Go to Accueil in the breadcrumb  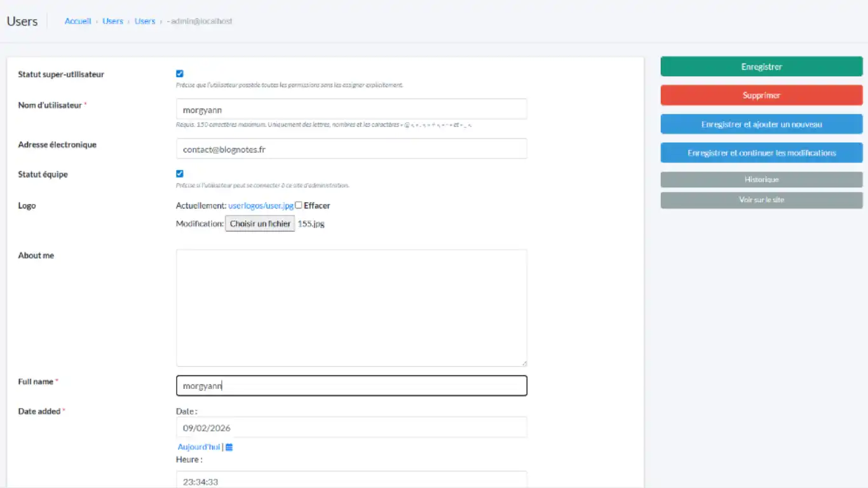tap(78, 21)
